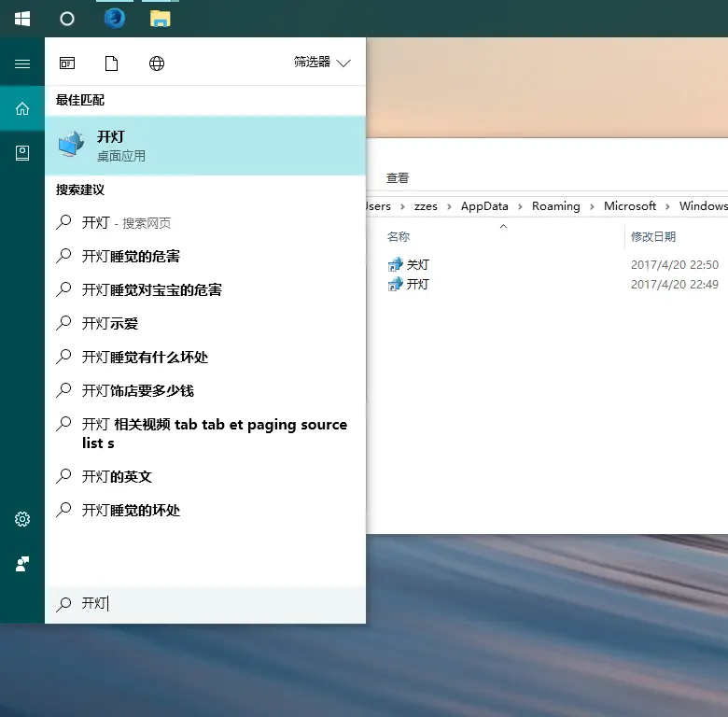Select suggestion 开灯睡觉有什么坏处

(205, 358)
